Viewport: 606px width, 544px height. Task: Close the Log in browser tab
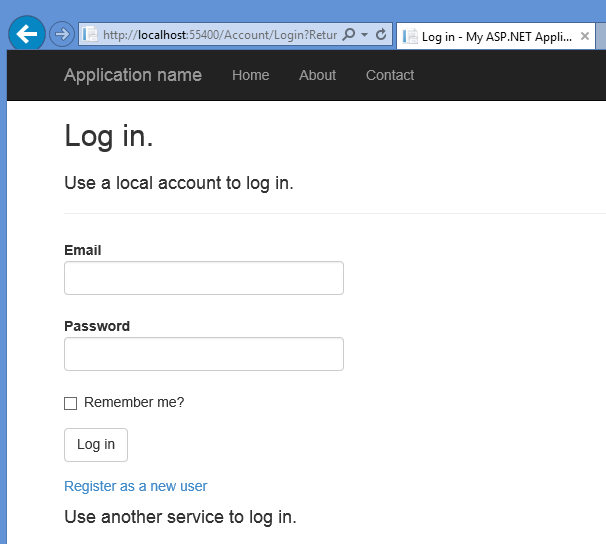coord(585,37)
